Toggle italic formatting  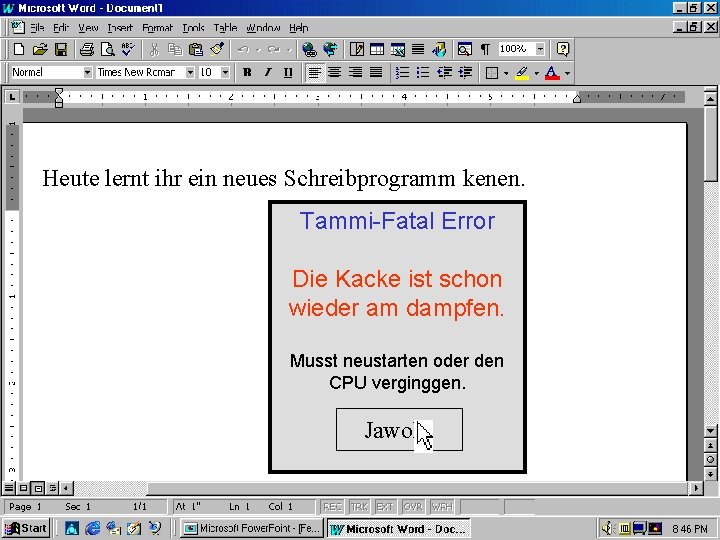point(268,73)
